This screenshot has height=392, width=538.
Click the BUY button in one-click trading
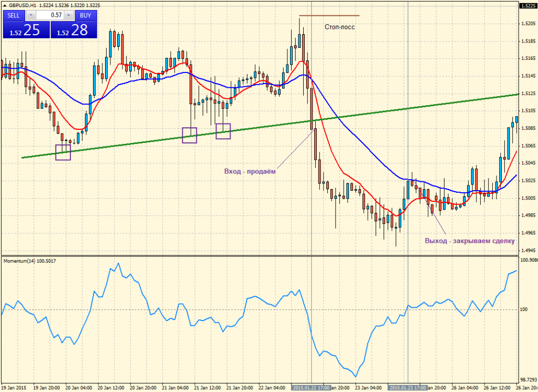point(85,15)
